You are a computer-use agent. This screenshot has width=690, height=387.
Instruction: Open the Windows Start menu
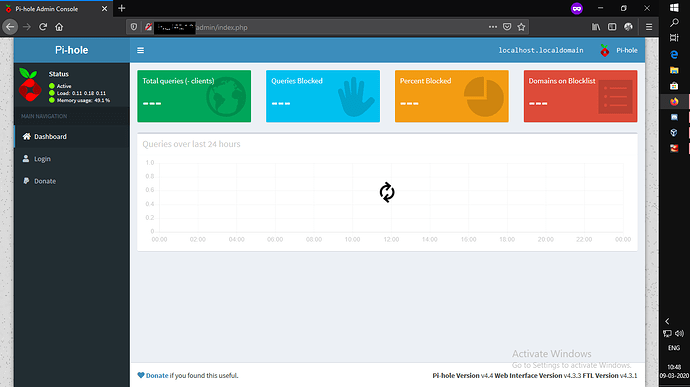pos(674,7)
